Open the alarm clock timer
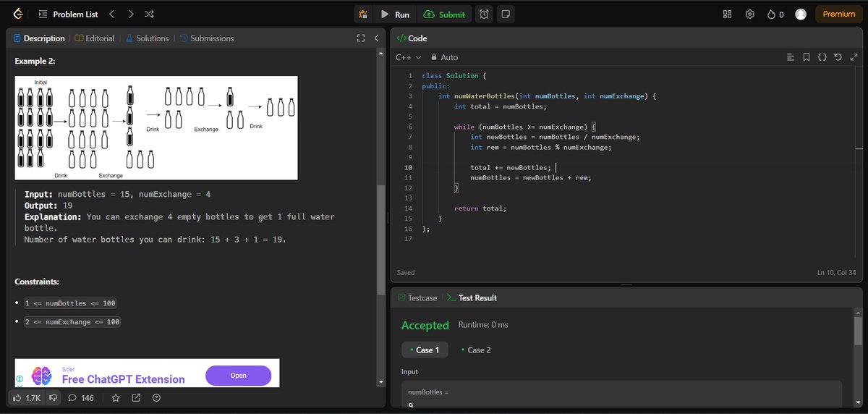Viewport: 868px width, 414px height. pyautogui.click(x=484, y=14)
